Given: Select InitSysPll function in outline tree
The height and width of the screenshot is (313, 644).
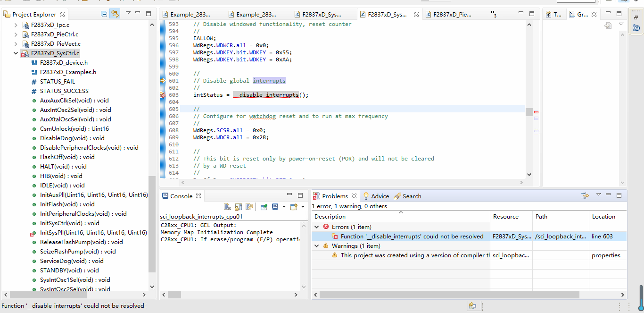Looking at the screenshot, I should [93, 233].
